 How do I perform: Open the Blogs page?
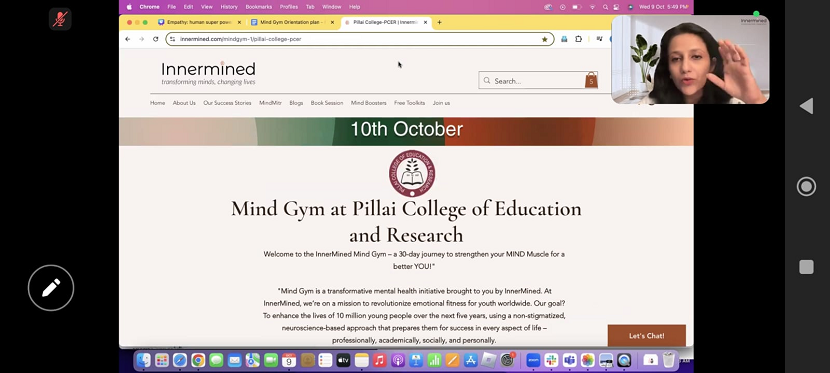(x=296, y=103)
